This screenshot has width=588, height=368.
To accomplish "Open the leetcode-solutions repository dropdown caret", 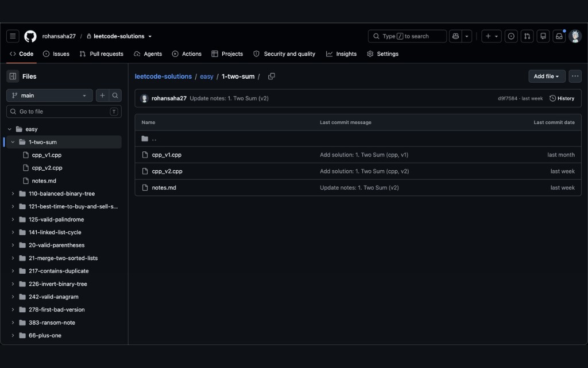I will tap(150, 36).
